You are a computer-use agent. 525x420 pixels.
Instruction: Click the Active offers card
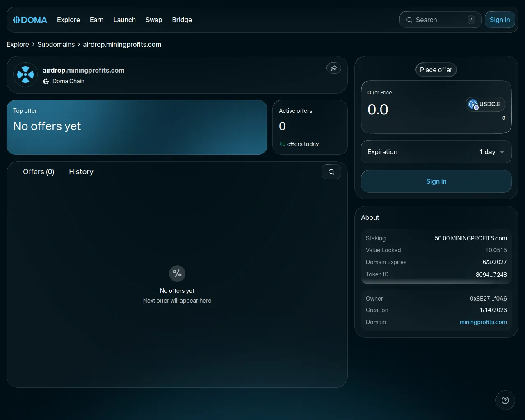coord(310,128)
